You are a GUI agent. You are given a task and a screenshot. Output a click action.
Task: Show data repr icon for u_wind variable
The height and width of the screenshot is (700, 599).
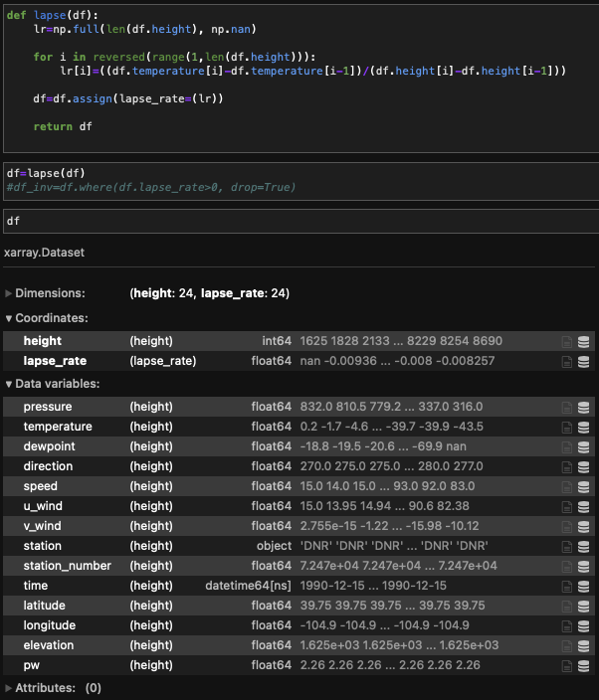[583, 507]
